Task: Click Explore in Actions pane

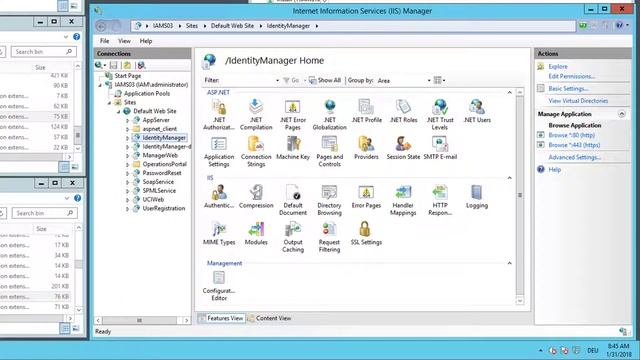Action: [558, 66]
